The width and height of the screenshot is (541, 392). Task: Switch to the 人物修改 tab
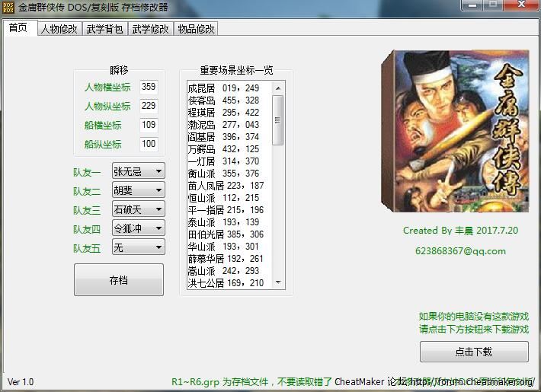coord(59,29)
